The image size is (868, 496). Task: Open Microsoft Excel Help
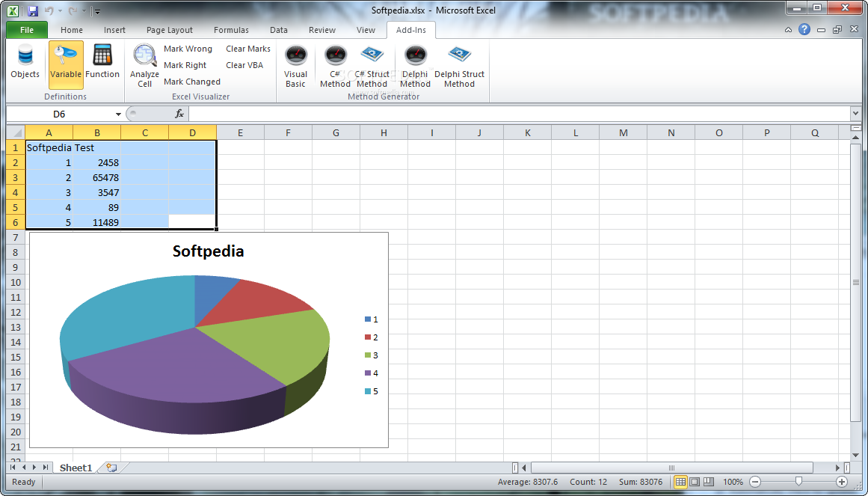tap(804, 30)
